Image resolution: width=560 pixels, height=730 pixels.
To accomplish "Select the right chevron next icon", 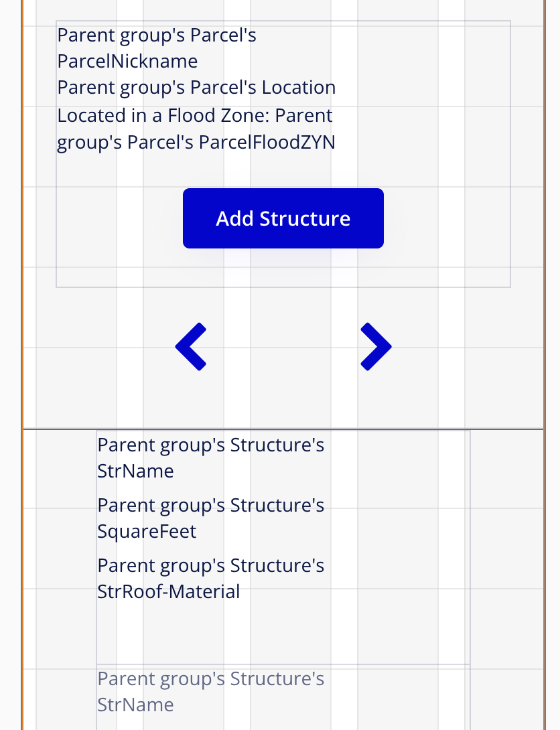I will click(376, 346).
